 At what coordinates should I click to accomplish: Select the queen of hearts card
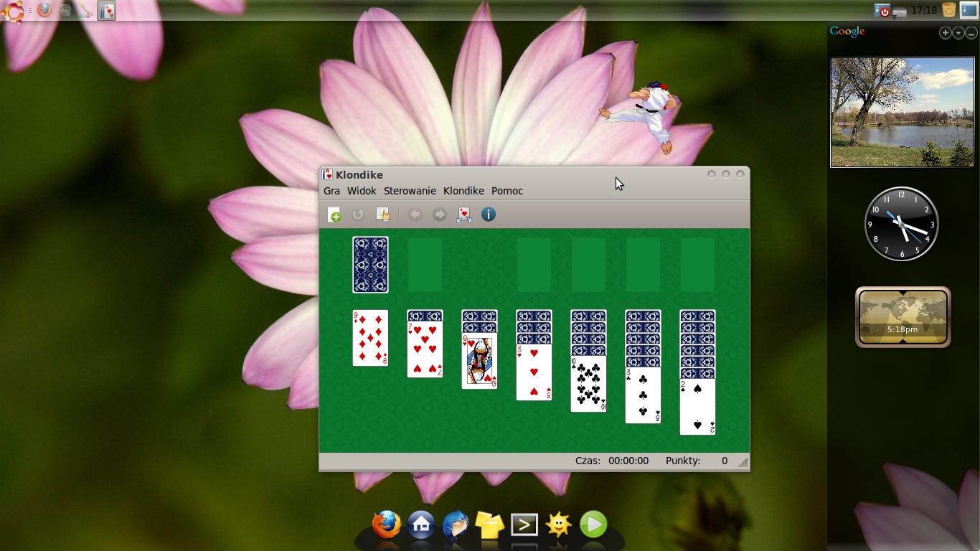tap(479, 361)
